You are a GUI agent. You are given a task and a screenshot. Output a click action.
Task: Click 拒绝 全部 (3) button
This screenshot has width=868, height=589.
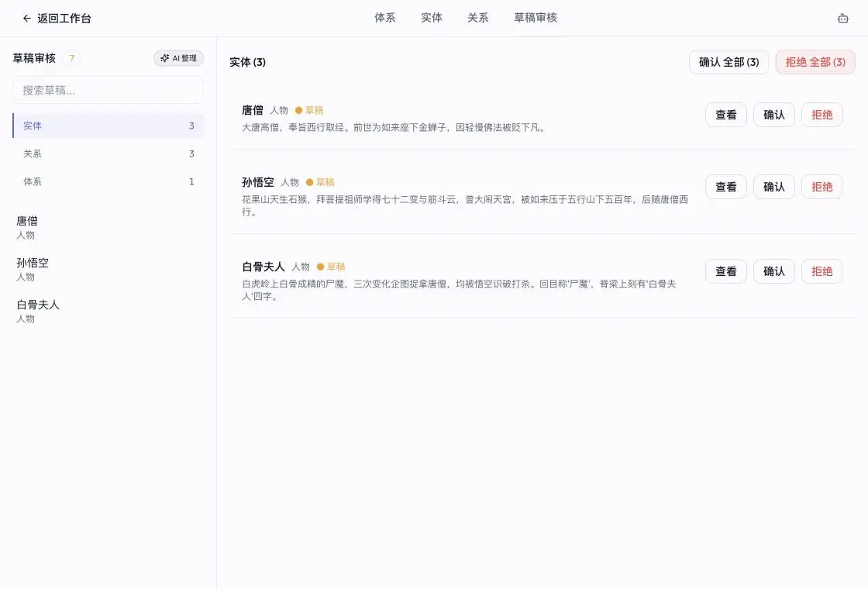tap(815, 62)
